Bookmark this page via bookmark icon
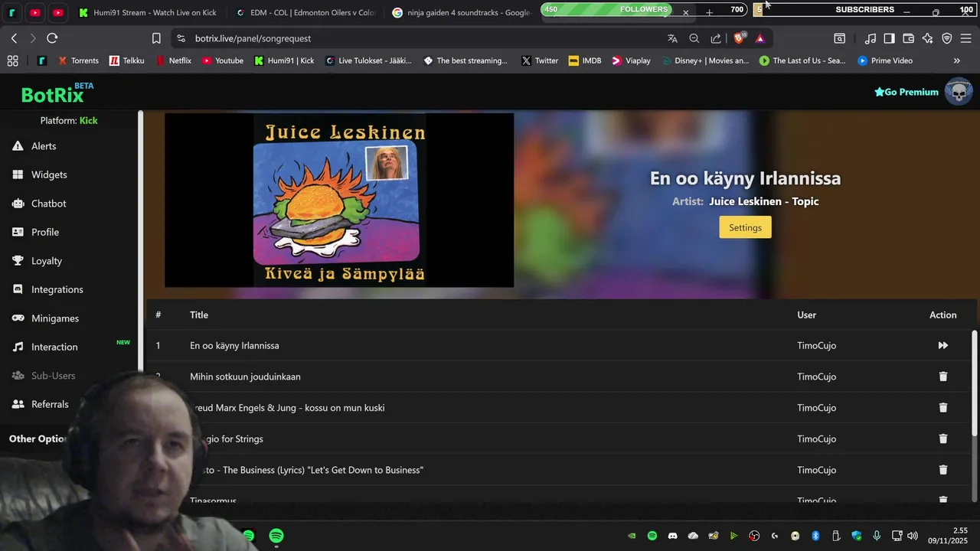This screenshot has height=551, width=980. pyautogui.click(x=156, y=38)
